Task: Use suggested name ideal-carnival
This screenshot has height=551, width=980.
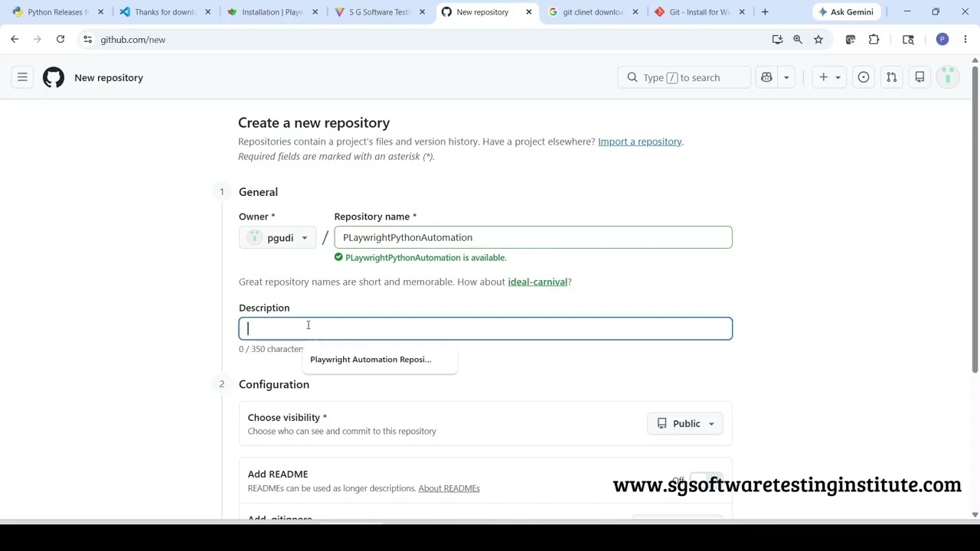Action: [x=537, y=282]
